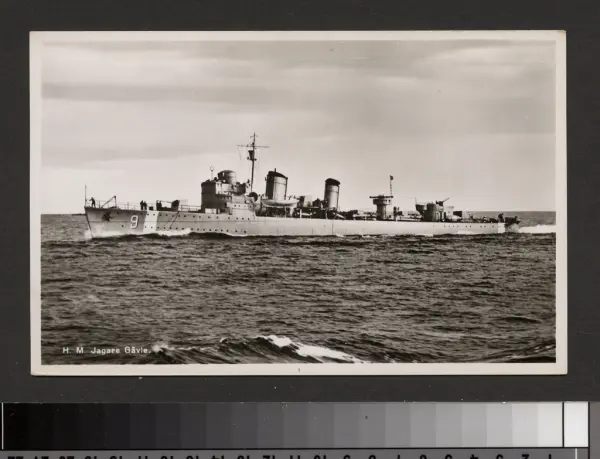The width and height of the screenshot is (600, 459).
Task: Pick the darkest black patch on grayscale strip
Action: point(16,425)
